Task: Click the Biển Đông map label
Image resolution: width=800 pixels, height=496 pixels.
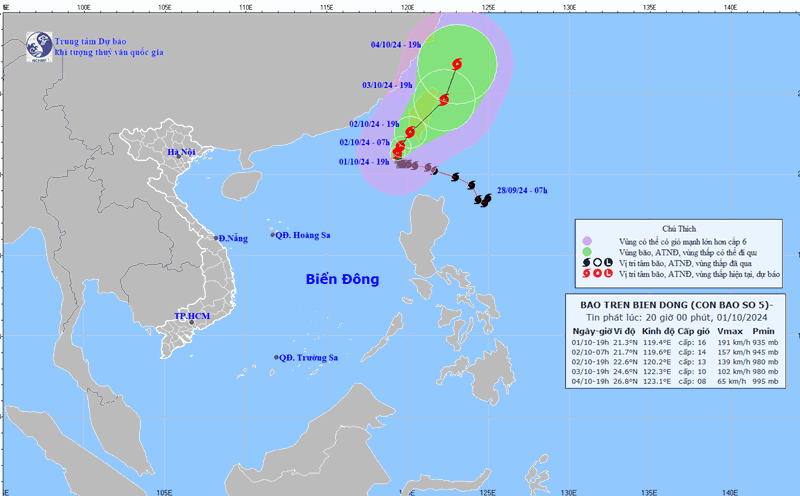Action: 342,280
